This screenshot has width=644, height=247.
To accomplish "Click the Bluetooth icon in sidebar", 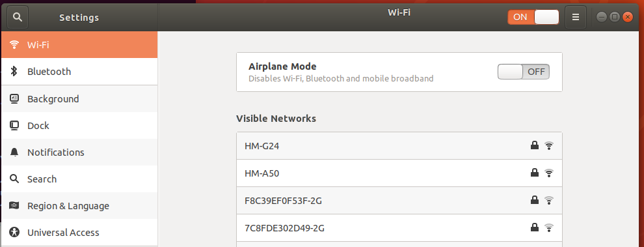I will (x=14, y=71).
